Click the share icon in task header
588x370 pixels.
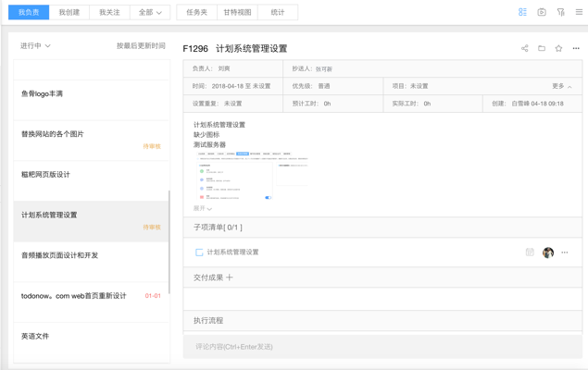tap(524, 48)
